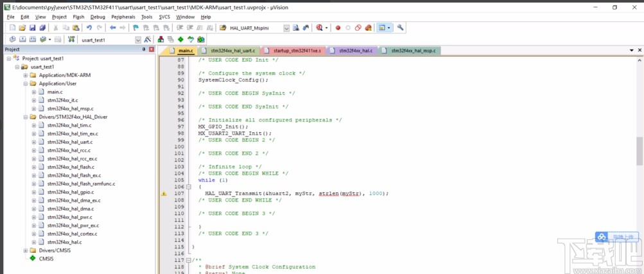Switch to stm32f4xx_hal.c tab
The height and width of the screenshot is (274, 644).
(352, 51)
